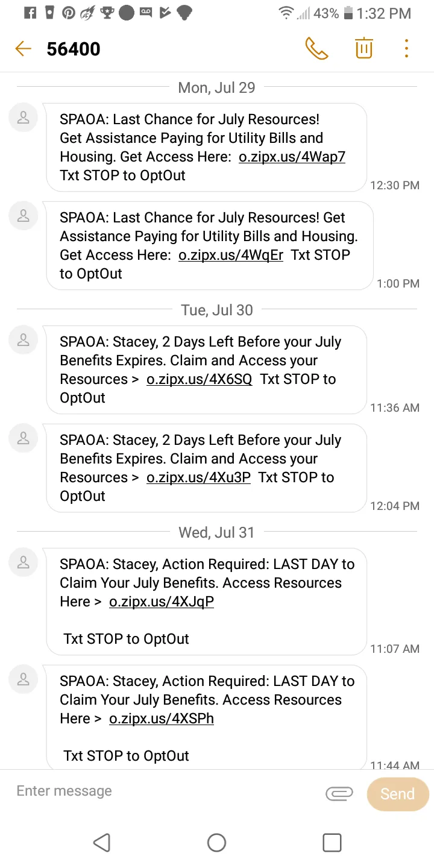Open the three-dot overflow menu
The height and width of the screenshot is (868, 434).
406,49
